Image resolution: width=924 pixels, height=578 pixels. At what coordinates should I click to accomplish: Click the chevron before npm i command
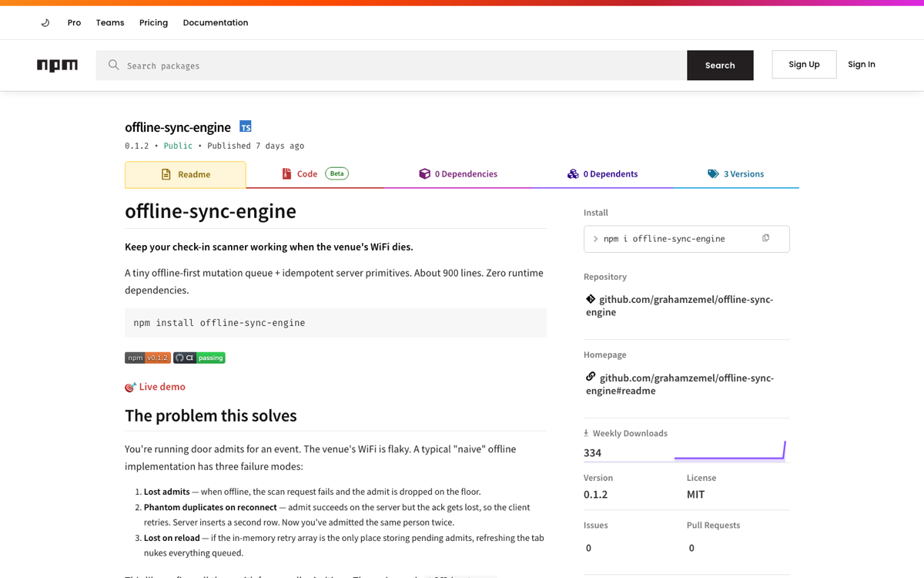(595, 239)
